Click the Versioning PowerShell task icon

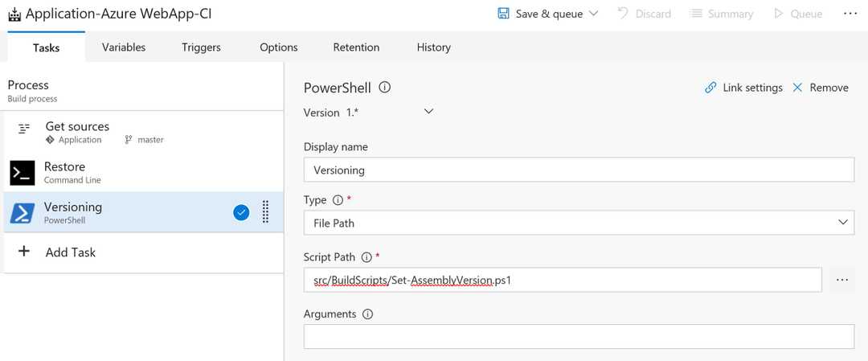(x=23, y=212)
